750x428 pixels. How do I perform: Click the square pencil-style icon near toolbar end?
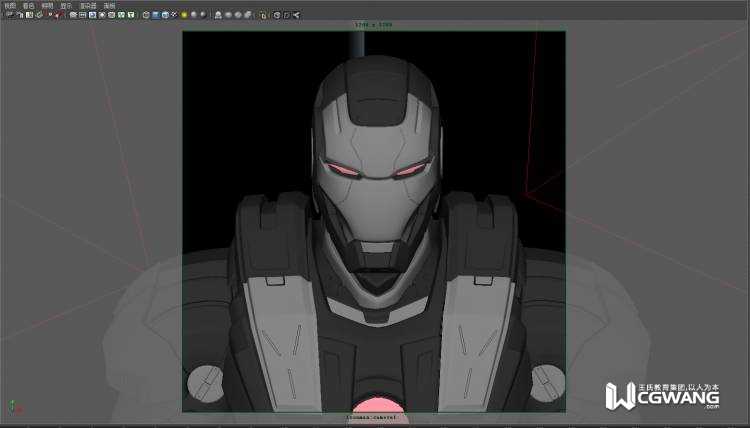(287, 15)
